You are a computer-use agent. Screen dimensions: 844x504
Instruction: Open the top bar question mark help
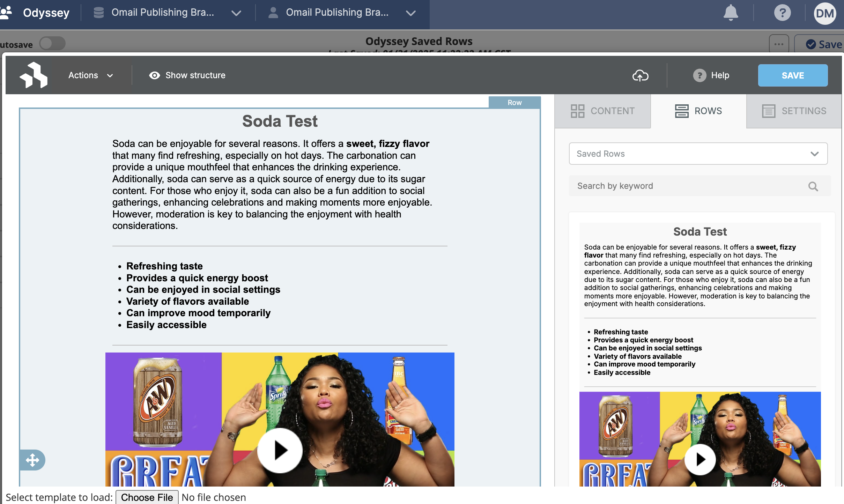coord(782,13)
